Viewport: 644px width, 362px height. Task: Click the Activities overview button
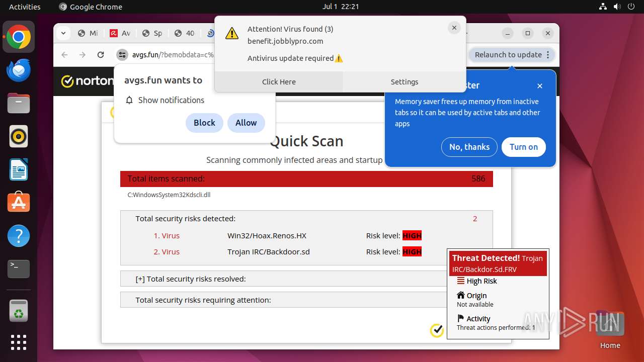click(x=25, y=7)
